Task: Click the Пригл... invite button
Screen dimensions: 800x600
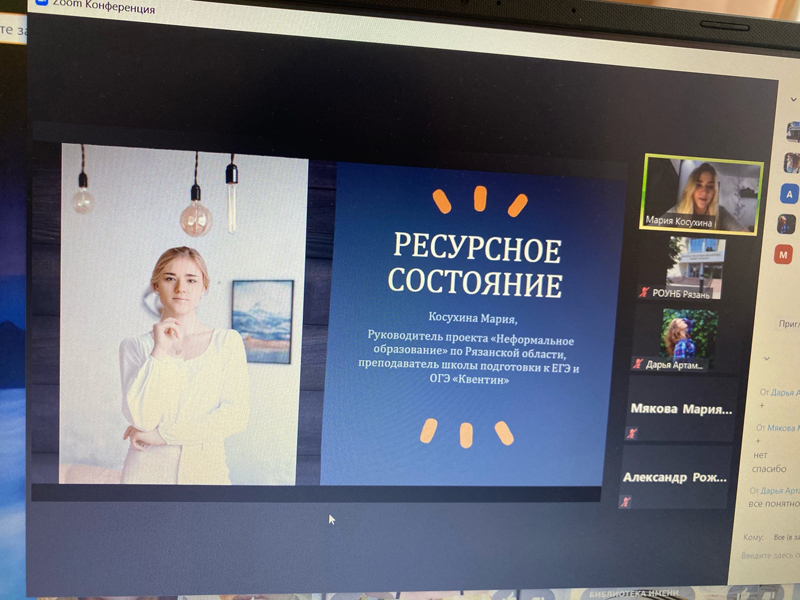Action: coord(788,324)
